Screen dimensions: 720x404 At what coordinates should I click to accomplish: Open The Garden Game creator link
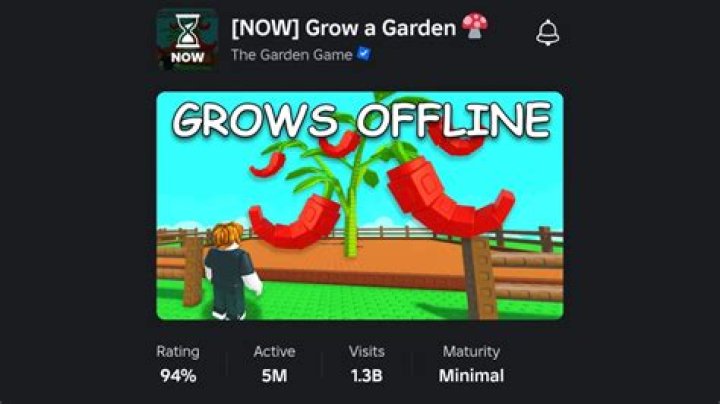[x=292, y=55]
